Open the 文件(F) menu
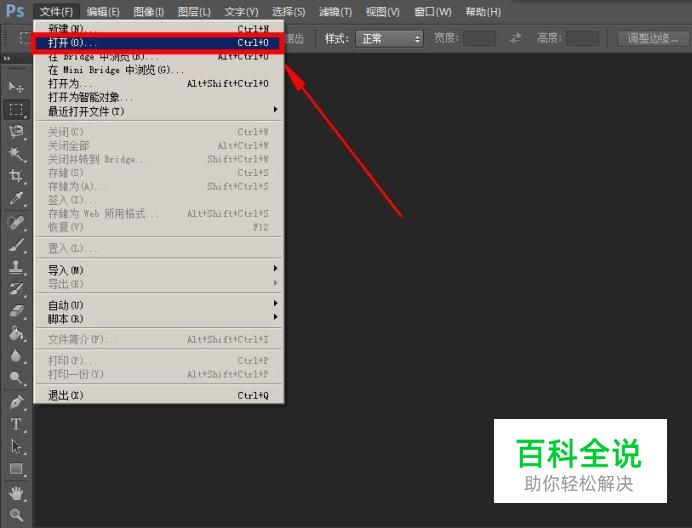The image size is (692, 528). click(56, 12)
